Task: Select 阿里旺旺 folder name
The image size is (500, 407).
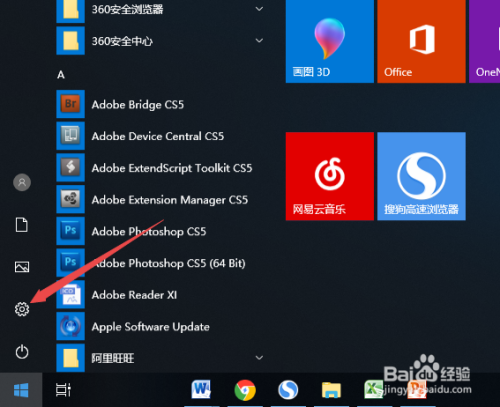Action: click(x=113, y=358)
